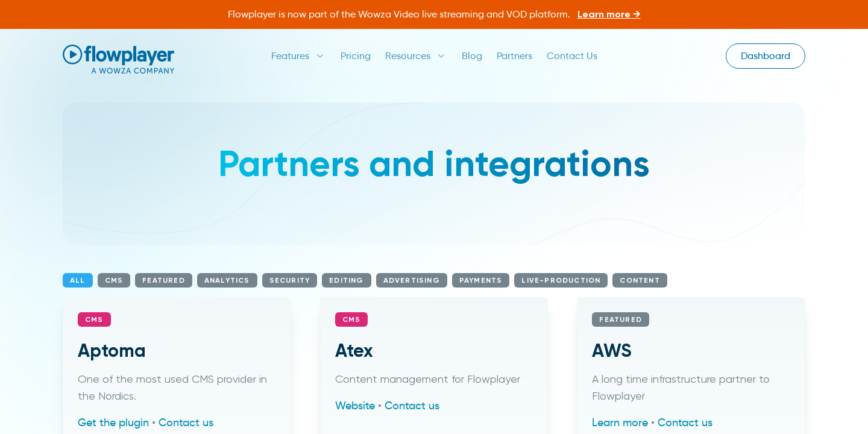Filter by LIVE-PRODUCTION category
This screenshot has height=434, width=868.
[561, 280]
